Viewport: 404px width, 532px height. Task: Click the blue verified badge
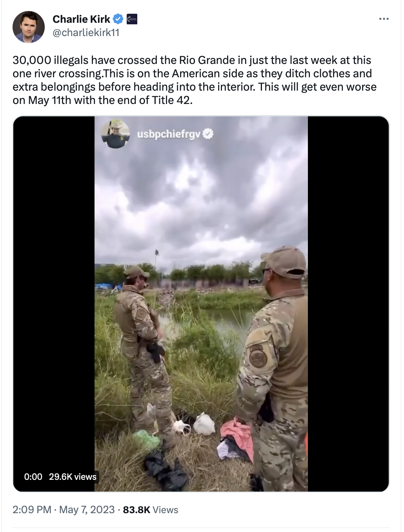(118, 19)
